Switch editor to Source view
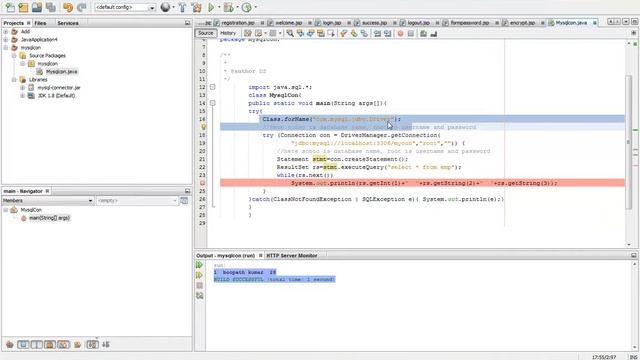The height and width of the screenshot is (360, 640). coord(206,33)
